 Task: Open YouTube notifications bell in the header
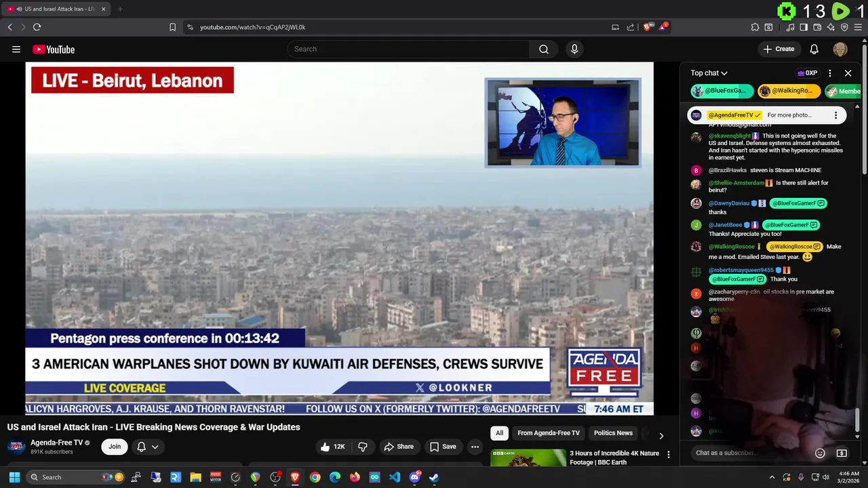(x=814, y=49)
